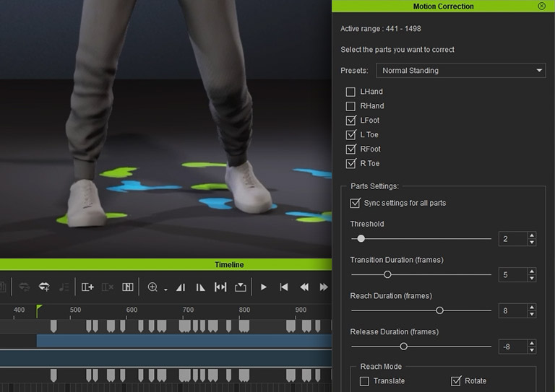Click the Threshold slider handle
555x392 pixels.
pos(361,238)
